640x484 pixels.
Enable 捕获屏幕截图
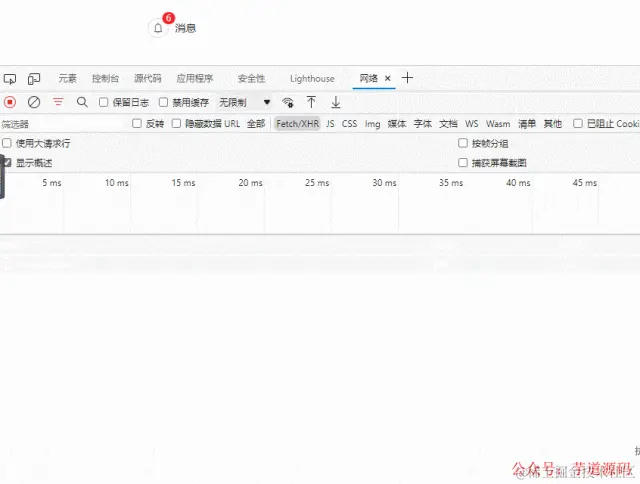(463, 162)
